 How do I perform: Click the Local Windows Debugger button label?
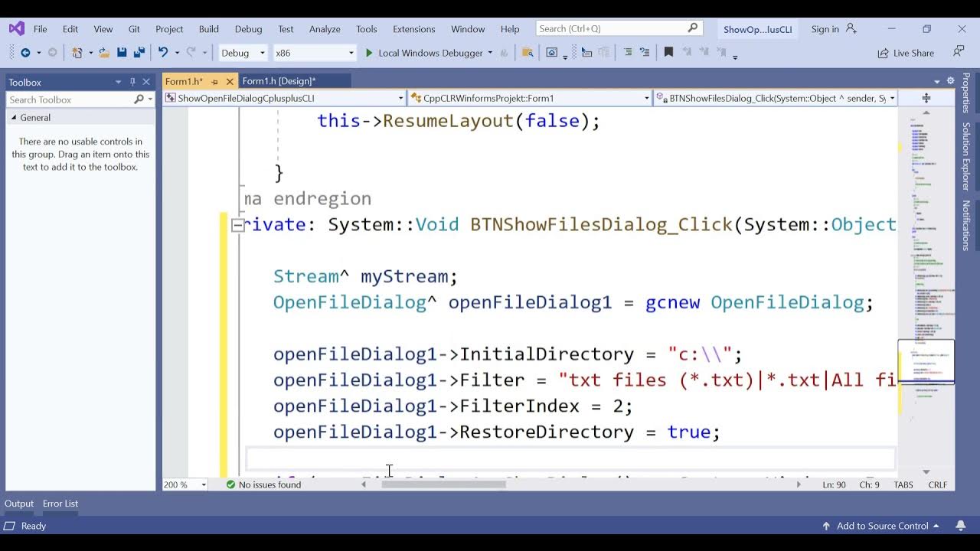430,53
